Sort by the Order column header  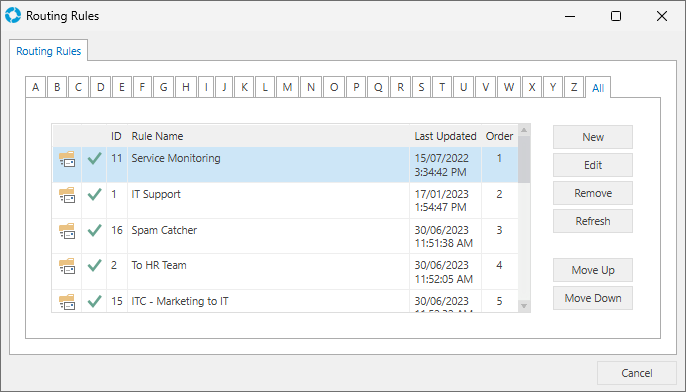tap(499, 136)
